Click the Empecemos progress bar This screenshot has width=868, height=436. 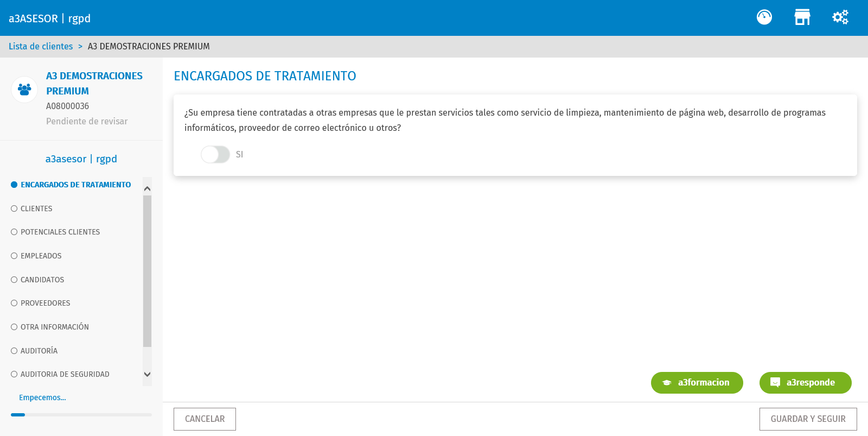click(81, 415)
